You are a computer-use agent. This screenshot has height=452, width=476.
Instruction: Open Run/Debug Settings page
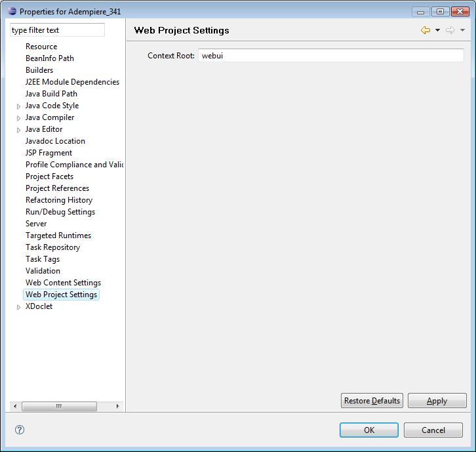coord(60,212)
